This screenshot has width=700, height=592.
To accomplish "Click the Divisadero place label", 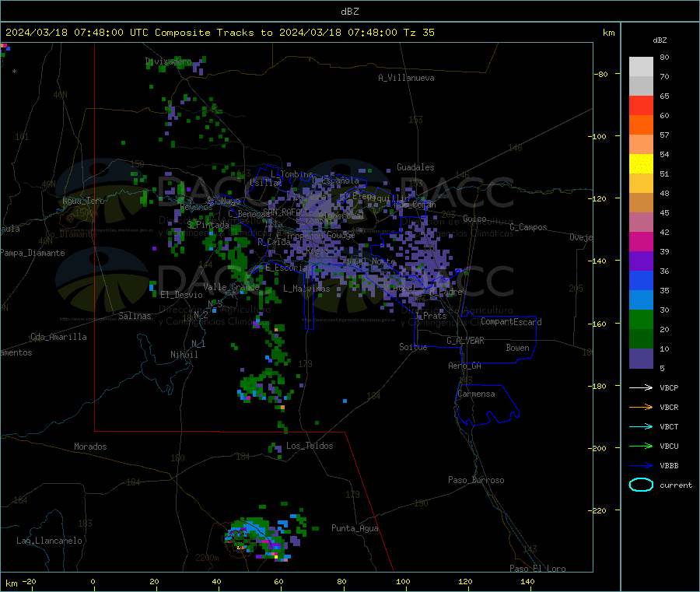I will pyautogui.click(x=168, y=61).
